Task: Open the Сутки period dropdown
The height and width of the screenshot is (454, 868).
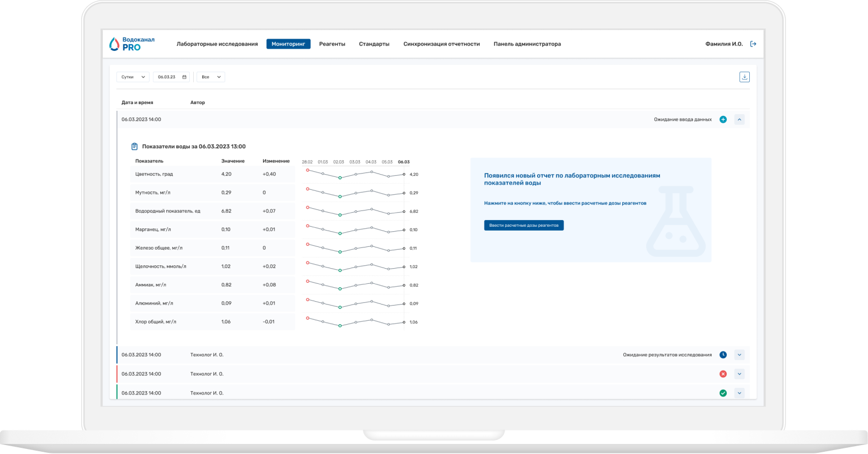Action: (x=133, y=77)
